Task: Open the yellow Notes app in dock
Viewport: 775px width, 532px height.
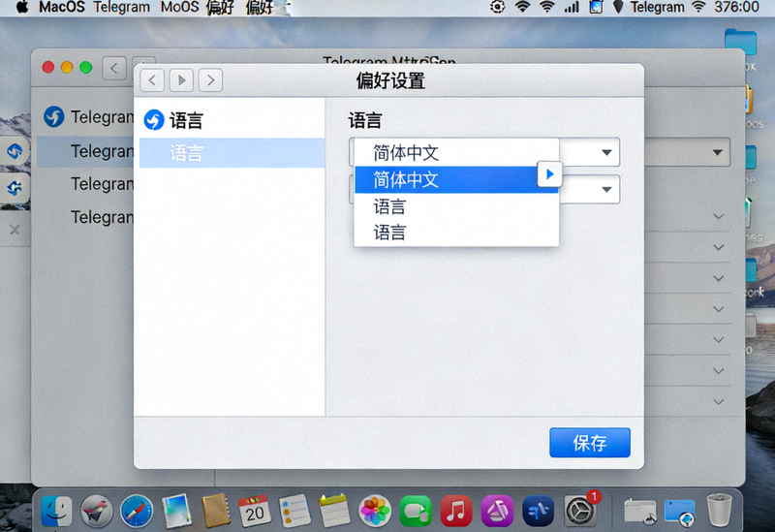Action: tap(334, 511)
